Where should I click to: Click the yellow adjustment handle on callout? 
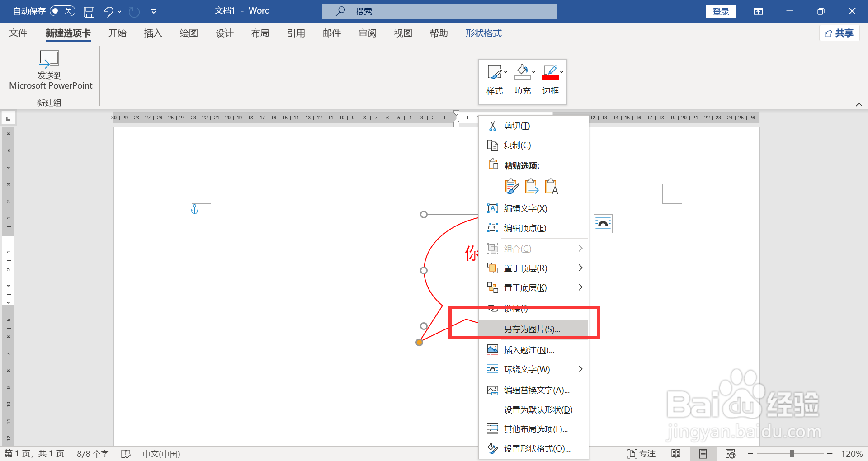click(x=419, y=342)
